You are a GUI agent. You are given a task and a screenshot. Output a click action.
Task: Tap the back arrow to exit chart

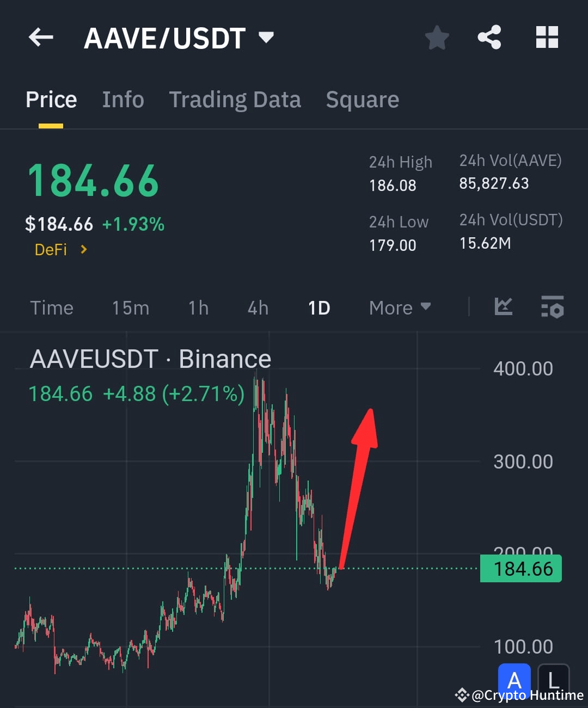(x=41, y=38)
